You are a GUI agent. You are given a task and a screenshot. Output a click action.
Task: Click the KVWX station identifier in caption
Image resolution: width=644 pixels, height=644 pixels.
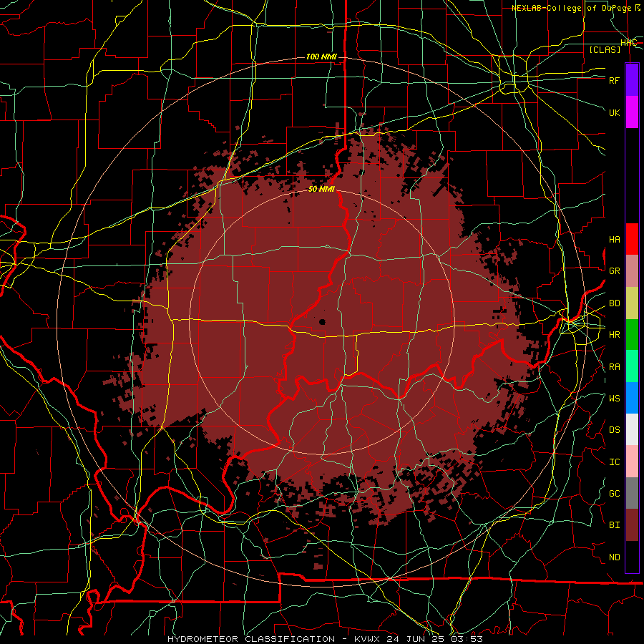pos(367,639)
